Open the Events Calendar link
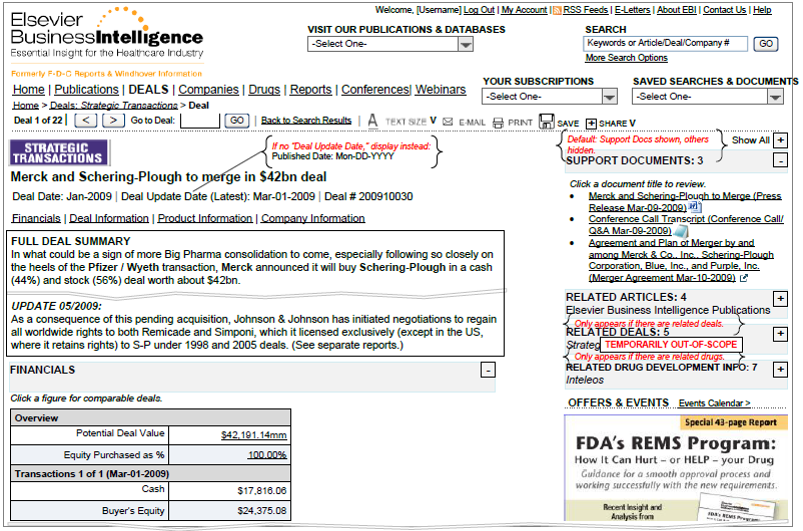803x531 pixels. point(714,403)
